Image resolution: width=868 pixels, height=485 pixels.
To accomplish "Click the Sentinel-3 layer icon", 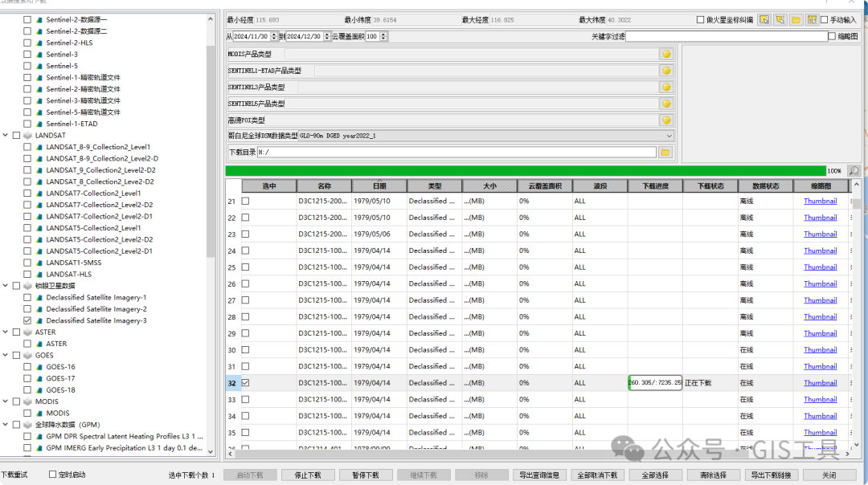I will [39, 55].
